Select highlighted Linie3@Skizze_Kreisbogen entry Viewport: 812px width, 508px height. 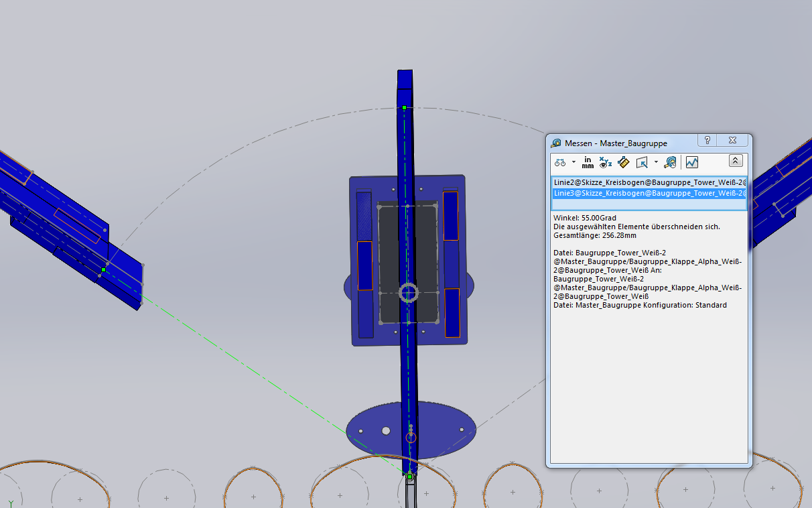(x=647, y=193)
